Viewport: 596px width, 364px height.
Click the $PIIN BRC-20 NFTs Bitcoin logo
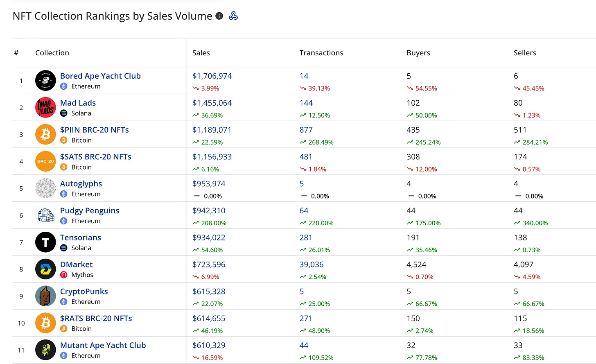tap(45, 135)
